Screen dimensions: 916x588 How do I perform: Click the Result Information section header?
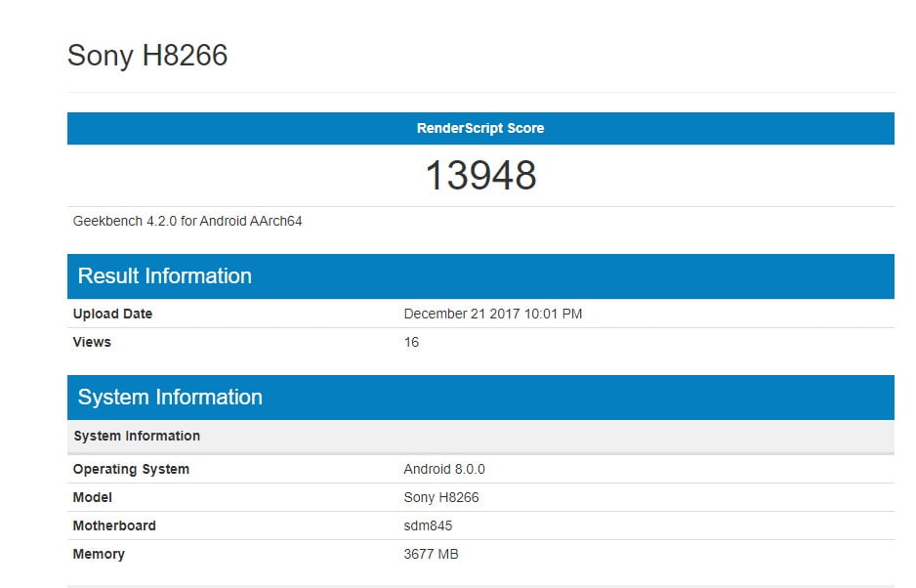(480, 275)
